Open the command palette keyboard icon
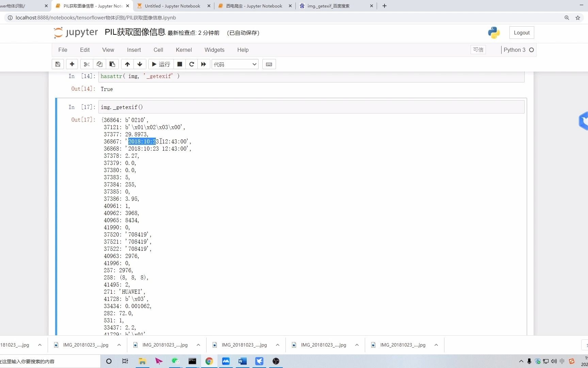Screen dimensions: 588x368 click(269, 64)
